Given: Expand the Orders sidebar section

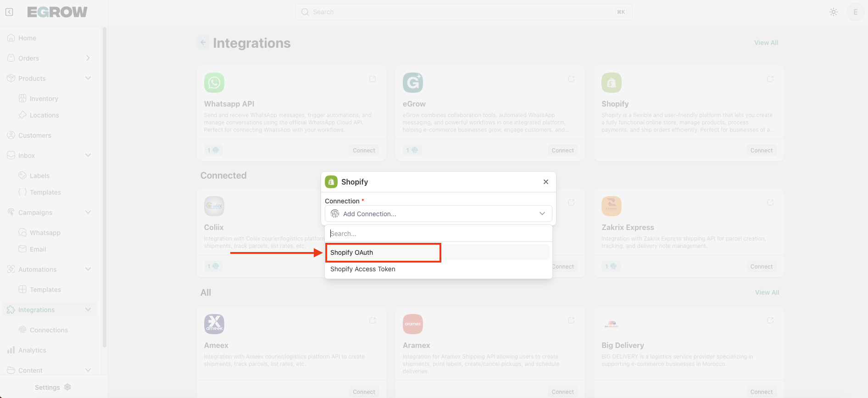Looking at the screenshot, I should [x=88, y=58].
